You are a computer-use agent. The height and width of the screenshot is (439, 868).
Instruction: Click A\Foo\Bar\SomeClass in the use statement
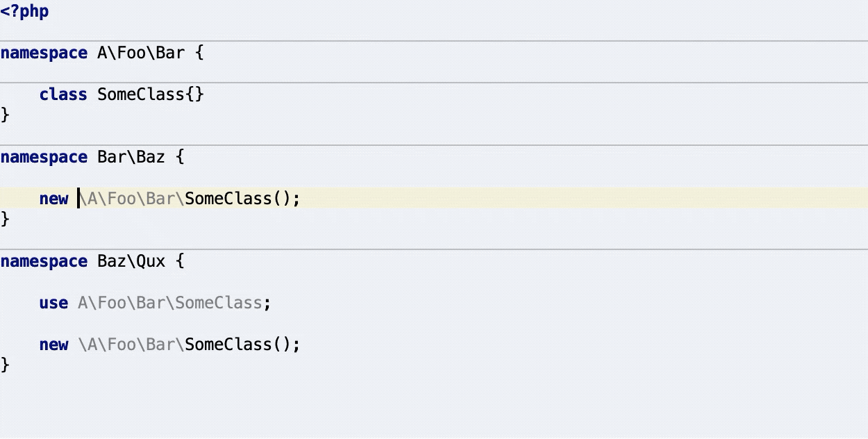[170, 304]
